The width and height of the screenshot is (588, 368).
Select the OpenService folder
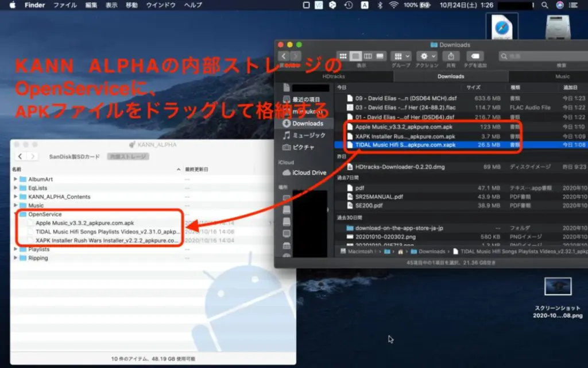click(45, 214)
